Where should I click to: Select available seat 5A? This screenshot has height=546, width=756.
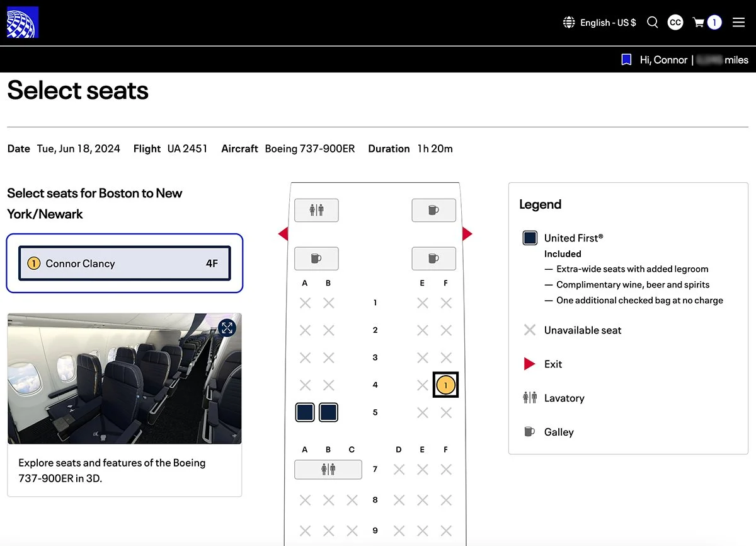[x=305, y=412]
